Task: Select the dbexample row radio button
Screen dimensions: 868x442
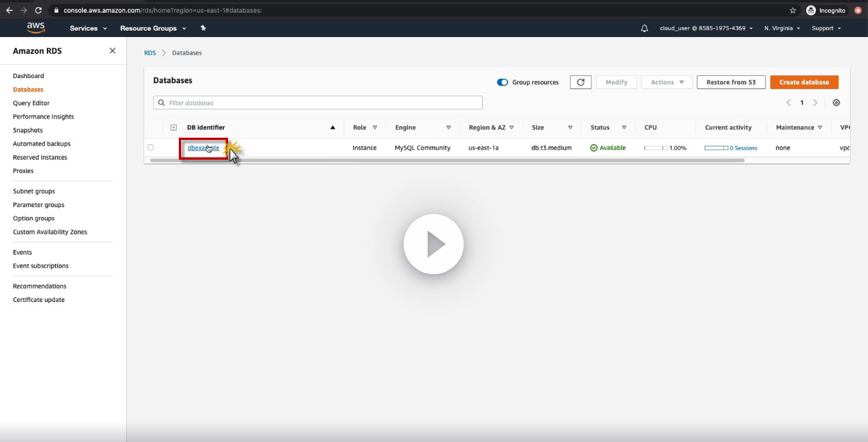Action: click(150, 148)
